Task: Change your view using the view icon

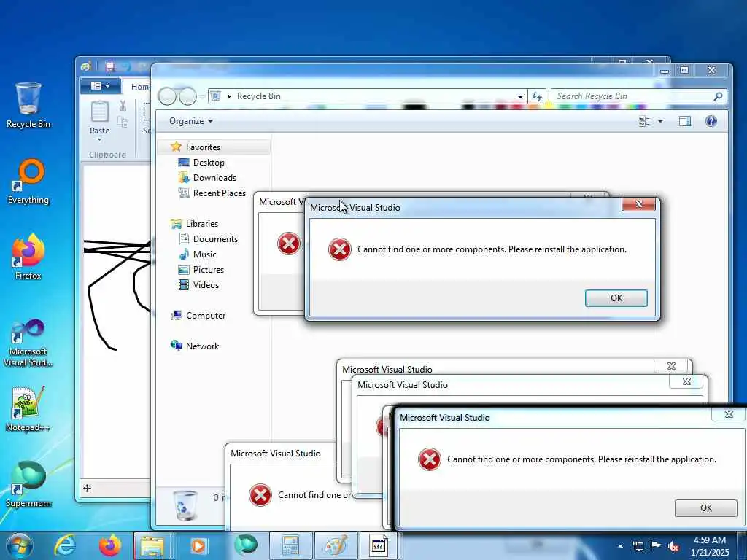Action: point(645,122)
